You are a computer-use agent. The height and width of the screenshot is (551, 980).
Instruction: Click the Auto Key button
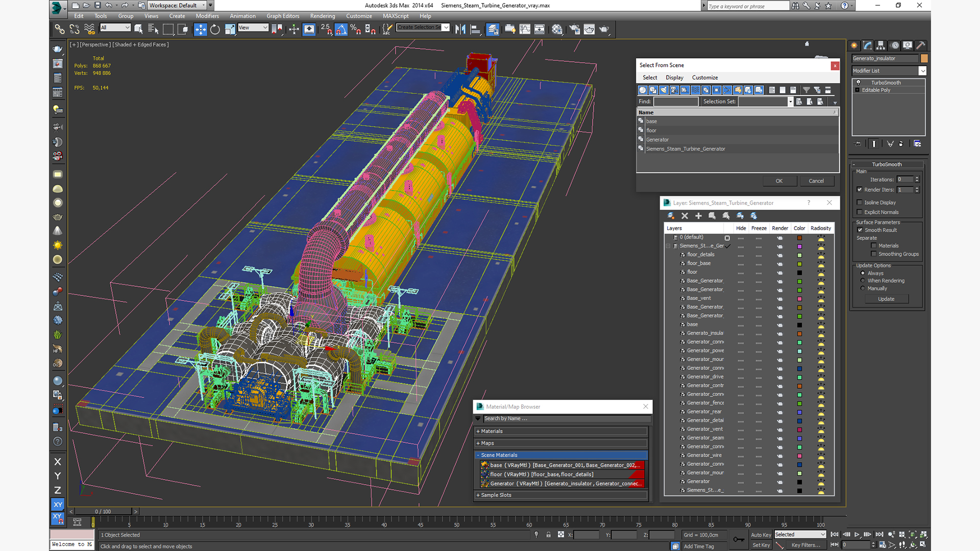pos(761,535)
